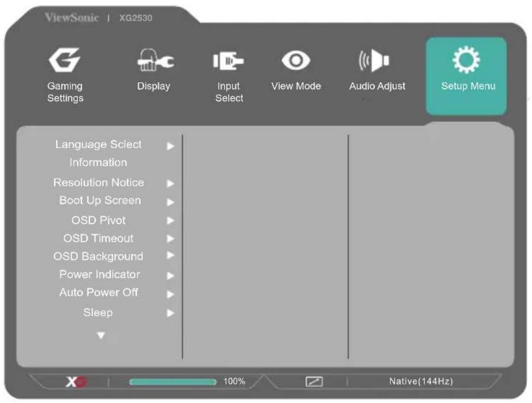Image resolution: width=532 pixels, height=403 pixels.
Task: Click the Setup Menu tab label
Action: (468, 86)
